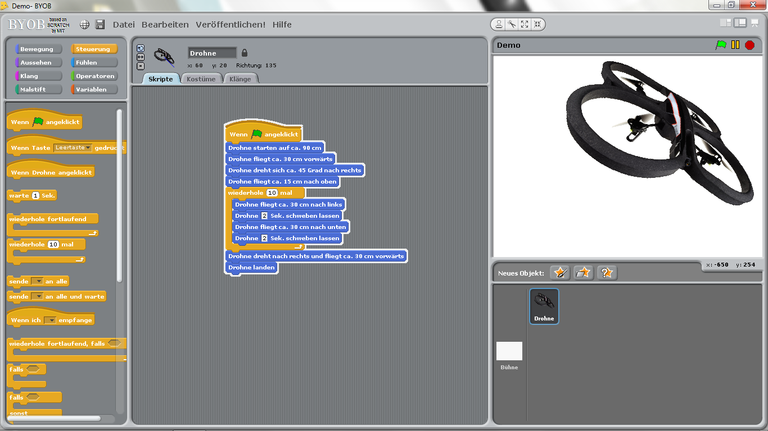Paint a new sprite in Neues Objekt
Screen dimensions: 768x431
pyautogui.click(x=560, y=272)
